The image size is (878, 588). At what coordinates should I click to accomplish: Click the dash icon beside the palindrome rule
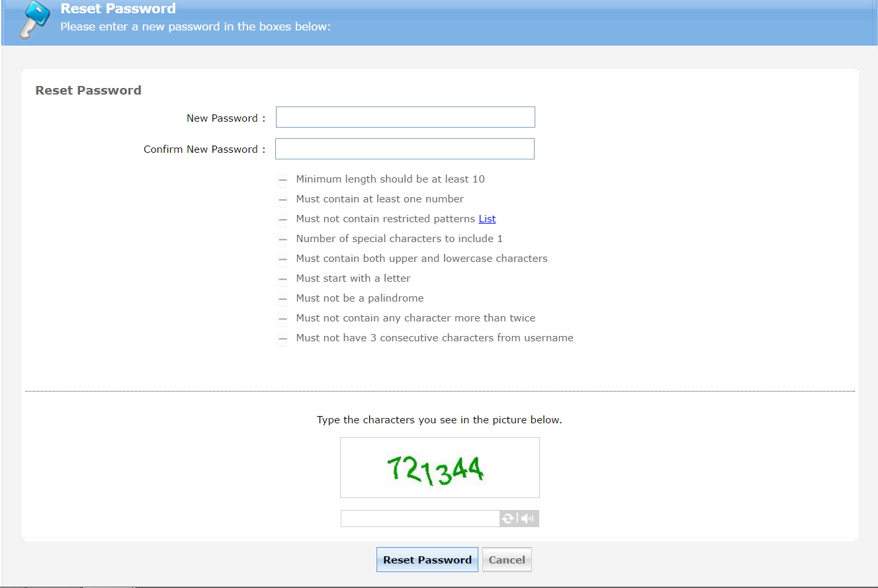[283, 299]
